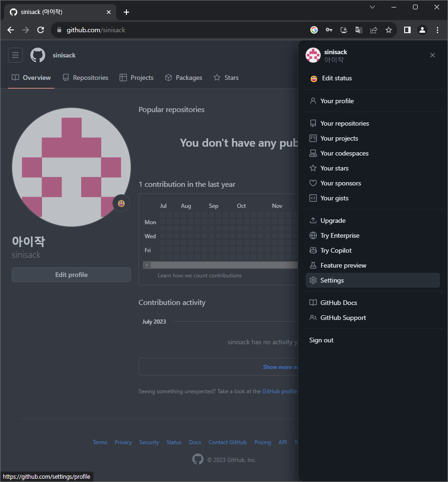
Task: Open the Terms footer link
Action: pyautogui.click(x=100, y=442)
